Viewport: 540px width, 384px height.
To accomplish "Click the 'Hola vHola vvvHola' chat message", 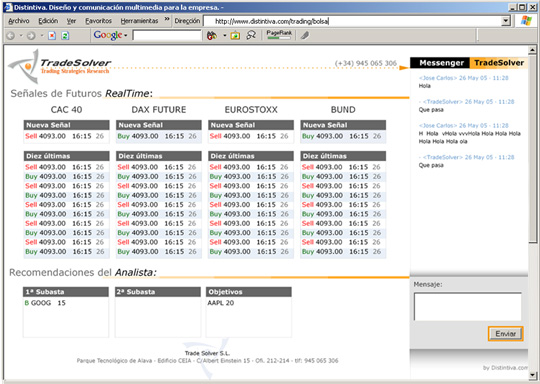I will [470, 137].
